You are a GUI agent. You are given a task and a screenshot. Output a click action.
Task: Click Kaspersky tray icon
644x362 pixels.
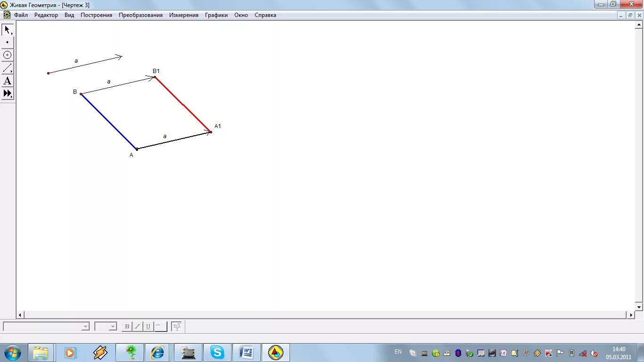(549, 353)
